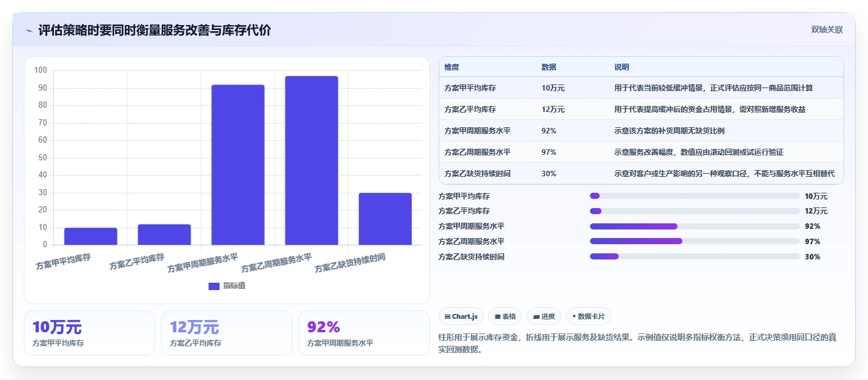This screenshot has width=868, height=380.
Task: Click the 方案甲平均库存 bar in the chart
Action: click(x=91, y=236)
